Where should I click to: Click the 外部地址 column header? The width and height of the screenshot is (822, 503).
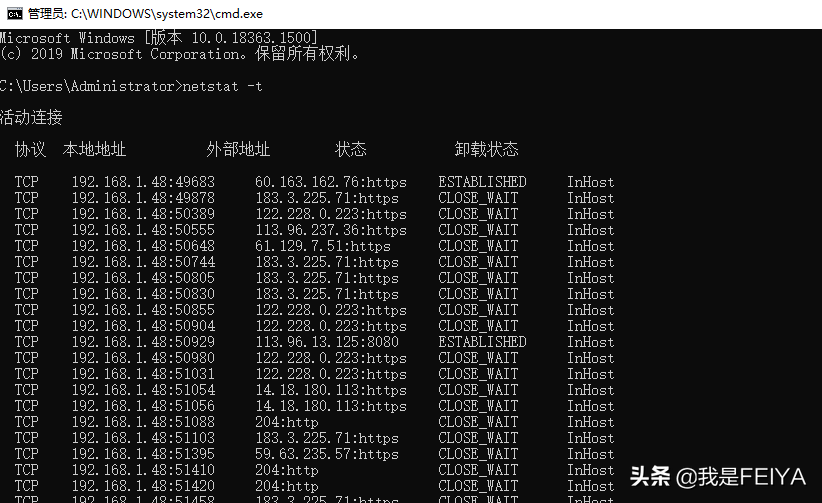pos(238,149)
